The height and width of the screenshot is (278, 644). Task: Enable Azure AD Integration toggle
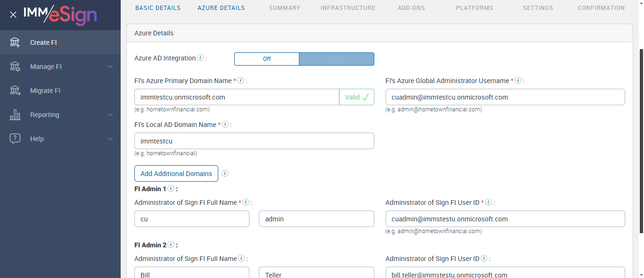337,59
